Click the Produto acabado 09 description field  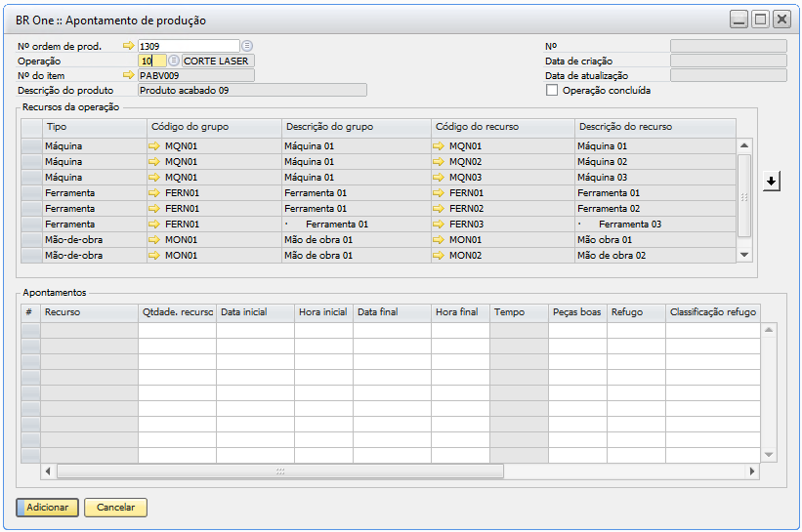(252, 91)
